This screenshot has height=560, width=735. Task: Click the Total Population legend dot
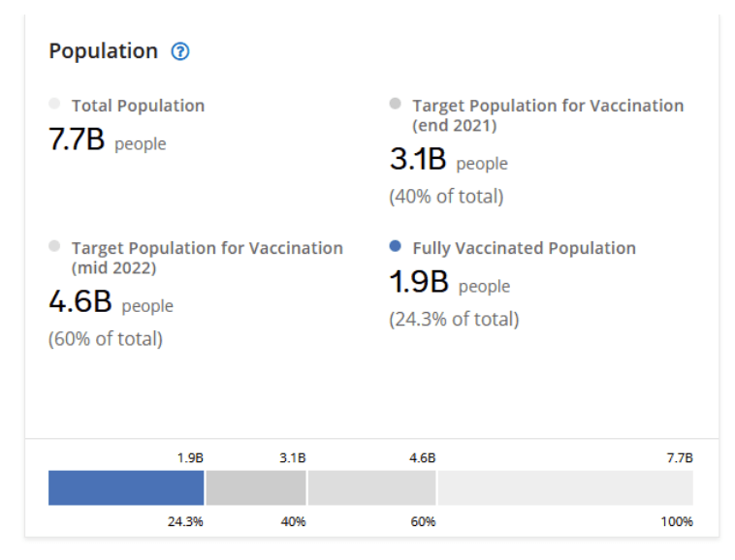pyautogui.click(x=53, y=104)
